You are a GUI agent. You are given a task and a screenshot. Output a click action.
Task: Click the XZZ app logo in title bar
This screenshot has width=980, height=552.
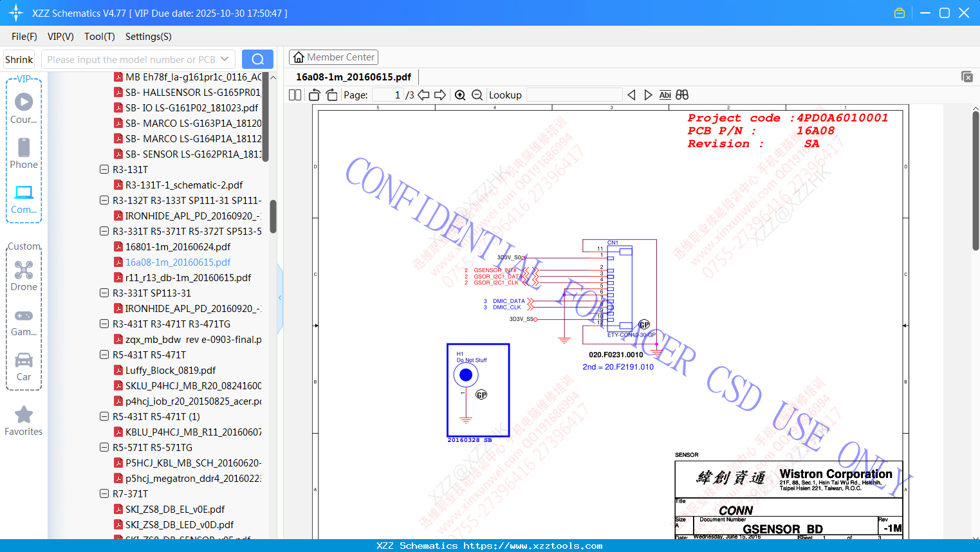(15, 13)
